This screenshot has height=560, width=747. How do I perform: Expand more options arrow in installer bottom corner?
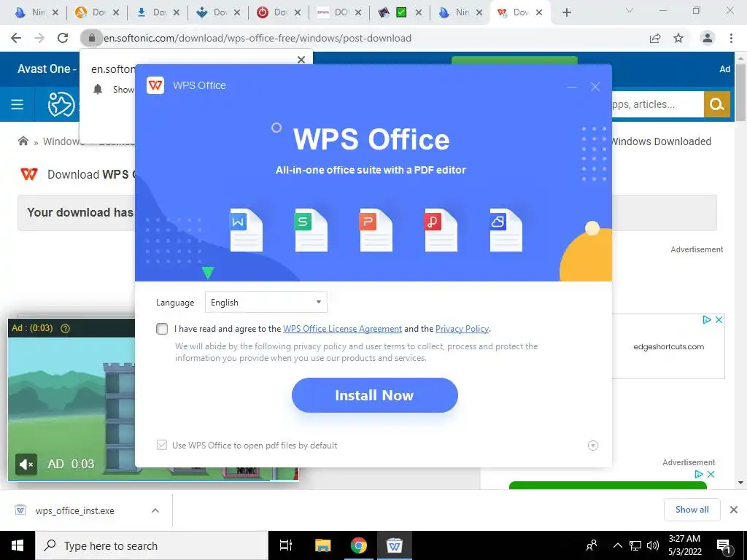point(592,446)
